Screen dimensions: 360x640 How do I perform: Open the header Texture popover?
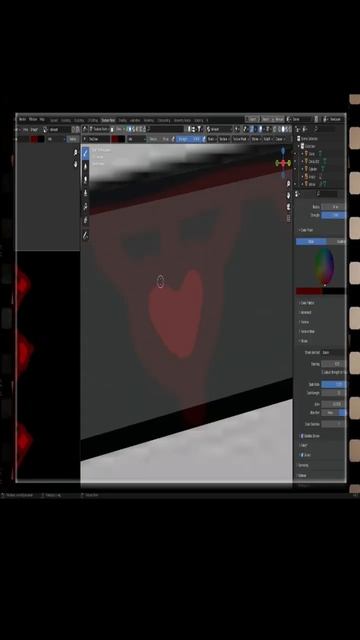(223, 139)
